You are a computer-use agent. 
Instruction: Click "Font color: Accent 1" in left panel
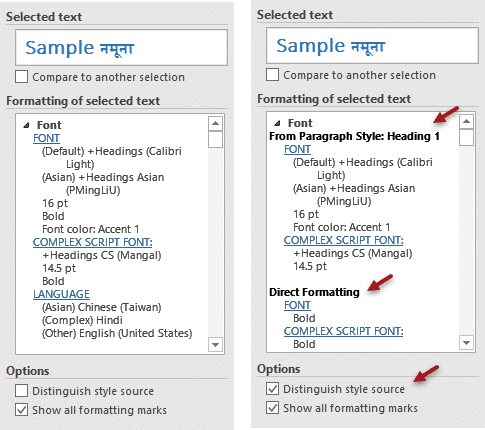(91, 229)
